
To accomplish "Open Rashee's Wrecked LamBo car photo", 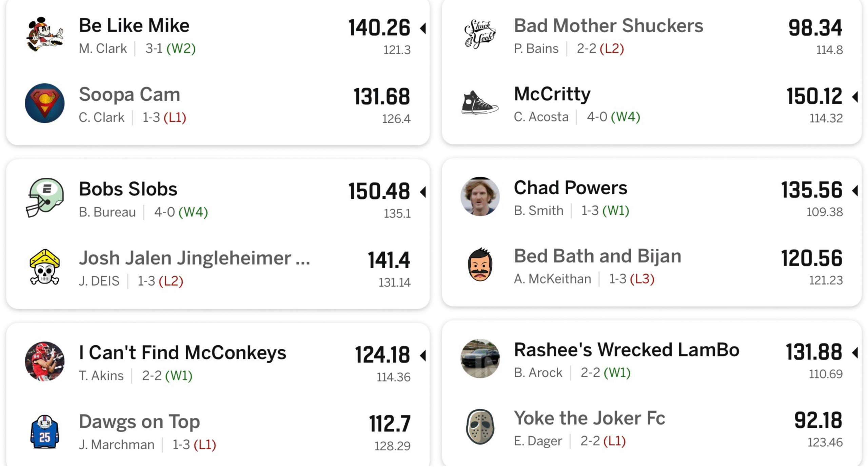I will (x=480, y=358).
